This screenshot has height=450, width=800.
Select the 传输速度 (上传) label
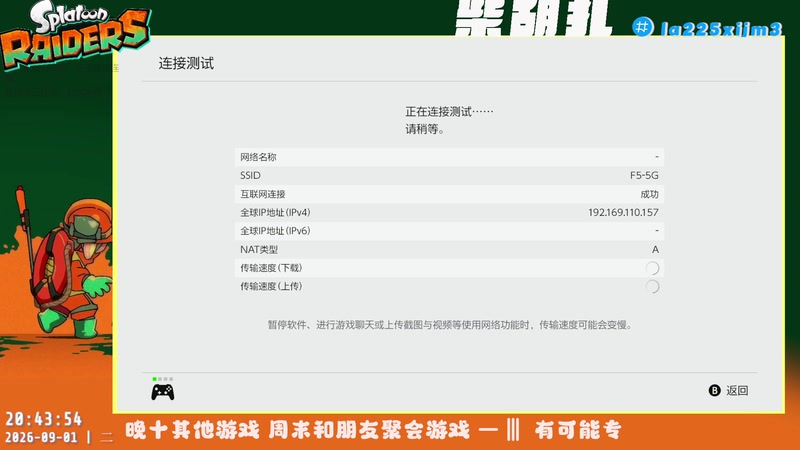[x=271, y=286]
